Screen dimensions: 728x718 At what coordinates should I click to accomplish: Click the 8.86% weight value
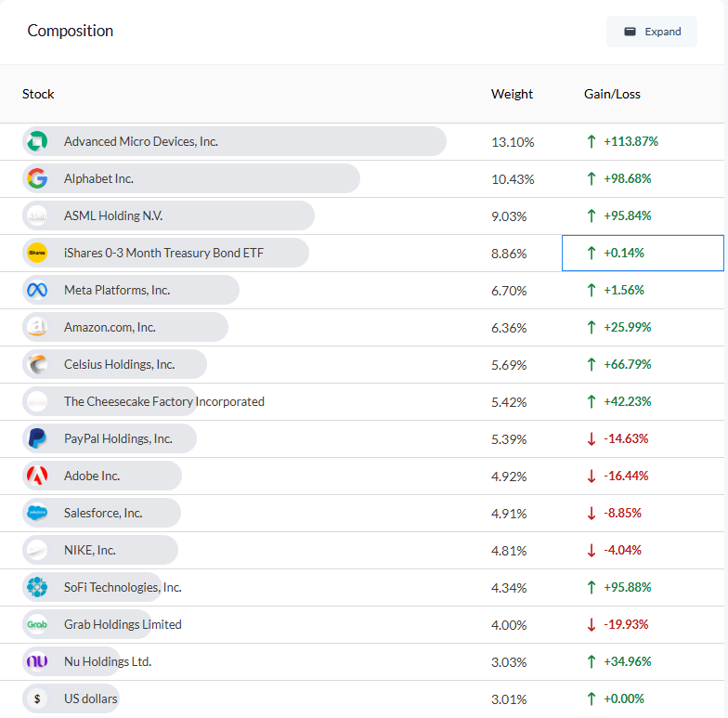point(509,254)
